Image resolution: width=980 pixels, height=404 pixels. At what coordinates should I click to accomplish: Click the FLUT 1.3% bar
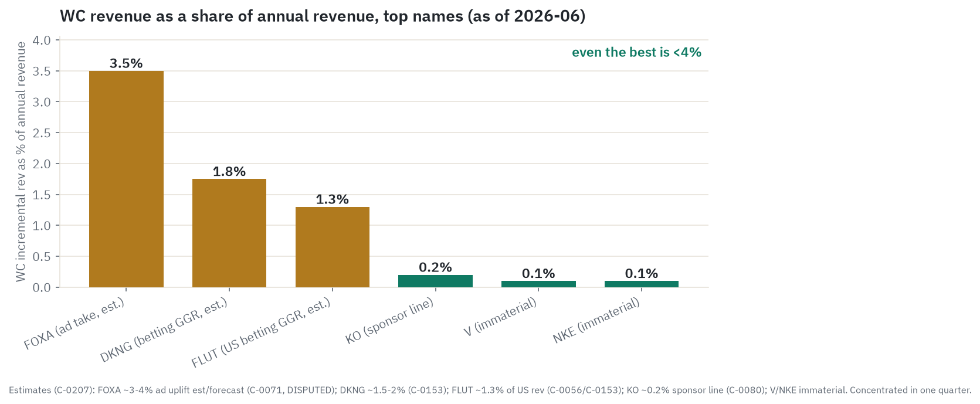(x=333, y=247)
